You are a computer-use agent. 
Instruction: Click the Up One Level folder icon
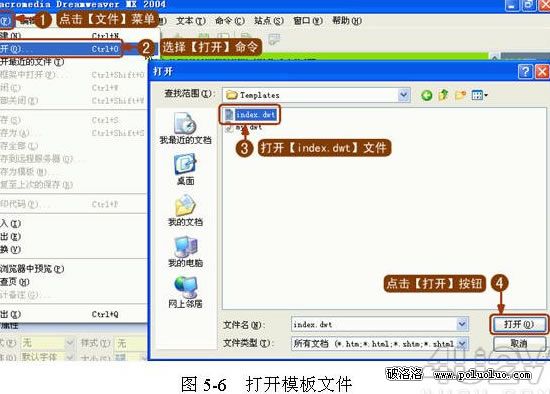pos(444,95)
